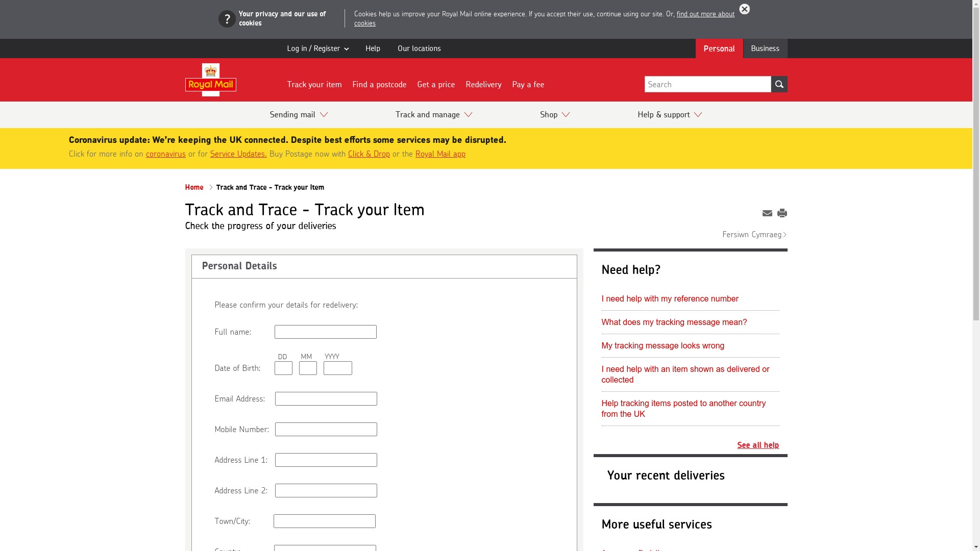This screenshot has width=980, height=551.
Task: Select the Business tab
Action: (765, 48)
